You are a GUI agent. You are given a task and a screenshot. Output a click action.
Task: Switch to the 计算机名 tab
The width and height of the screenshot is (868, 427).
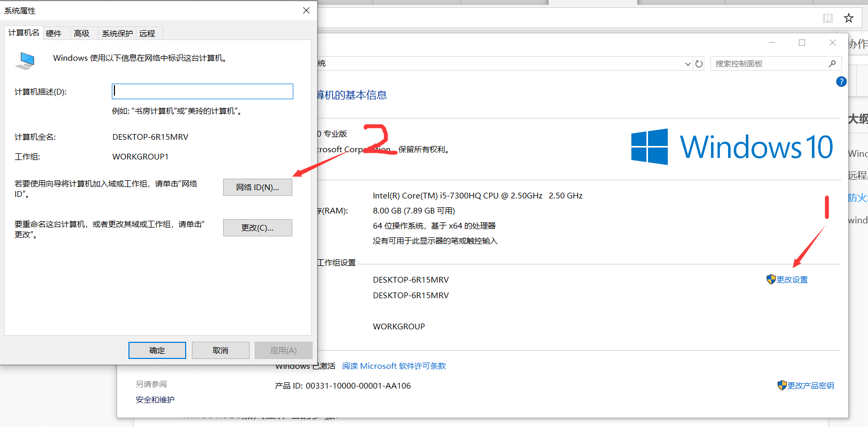(23, 33)
